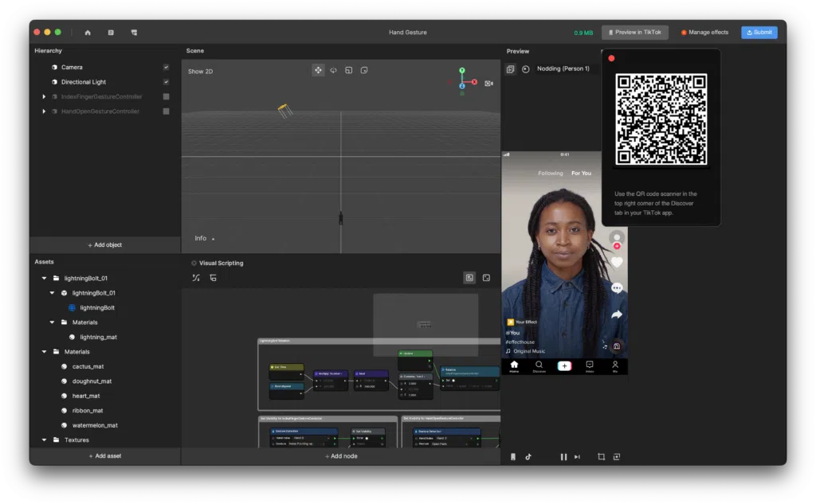The width and height of the screenshot is (816, 504).
Task: Expand the HandOpenGestureController tree item
Action: (45, 111)
